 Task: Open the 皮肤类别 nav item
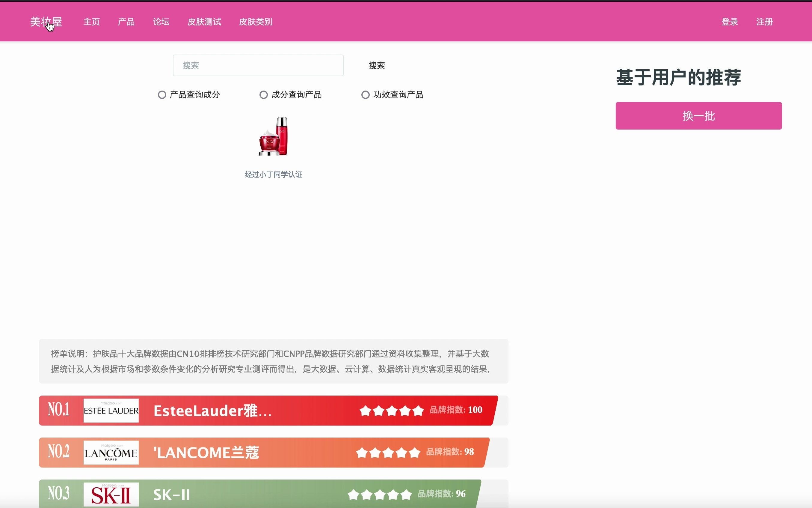(x=256, y=22)
